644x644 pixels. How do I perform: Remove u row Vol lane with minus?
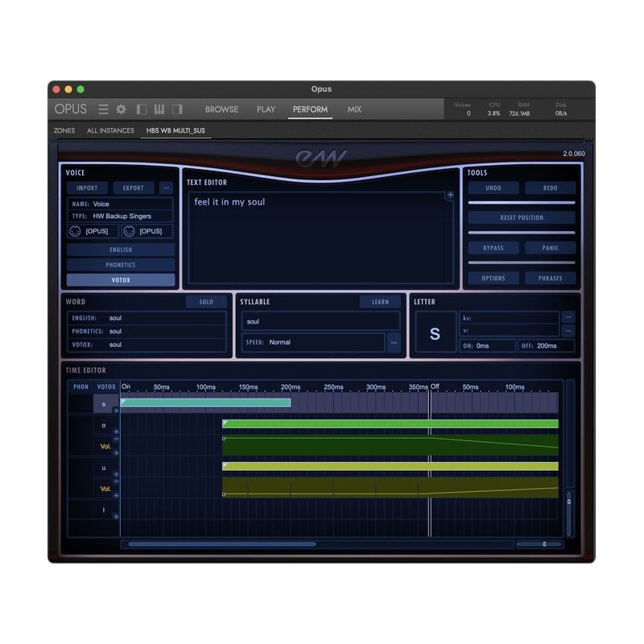click(116, 481)
